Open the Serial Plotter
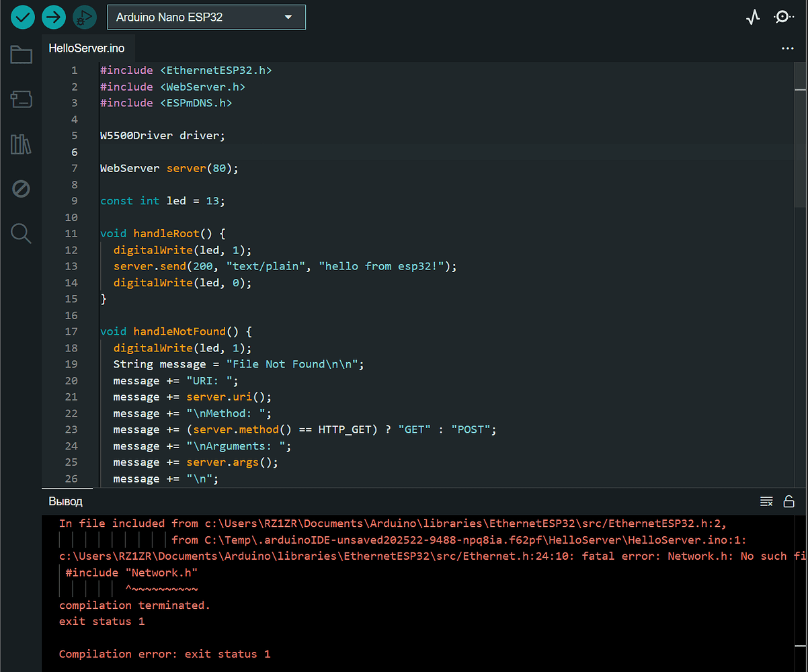 click(753, 17)
